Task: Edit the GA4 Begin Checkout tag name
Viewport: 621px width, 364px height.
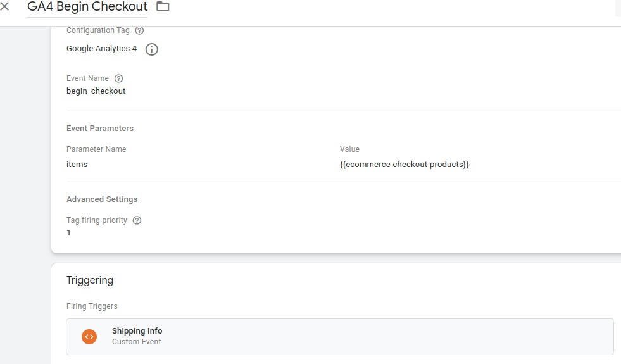Action: click(87, 7)
